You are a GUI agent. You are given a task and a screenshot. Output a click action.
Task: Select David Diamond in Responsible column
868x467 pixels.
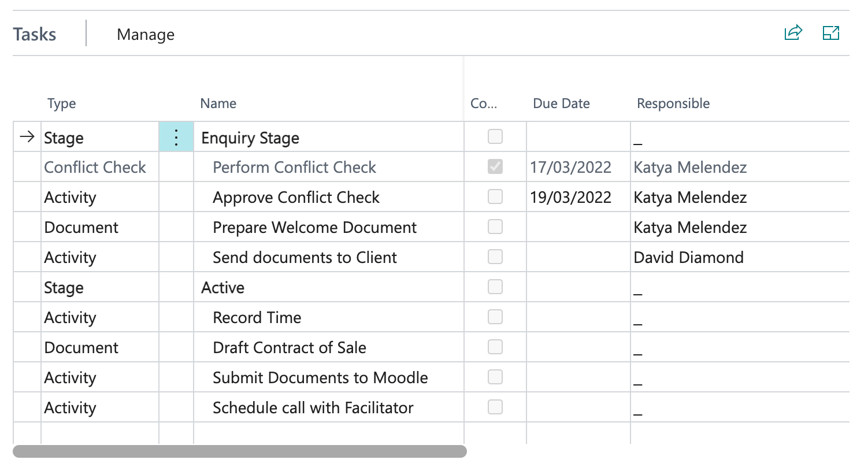point(688,258)
